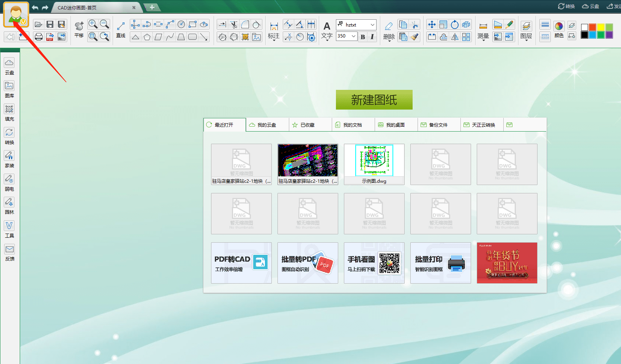
Task: Switch to the 我的云盘 tab
Action: click(x=267, y=125)
